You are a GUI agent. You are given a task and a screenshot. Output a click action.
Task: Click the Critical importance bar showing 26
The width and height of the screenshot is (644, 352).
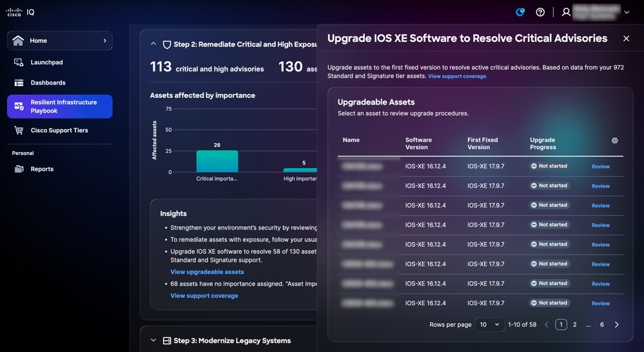point(217,161)
